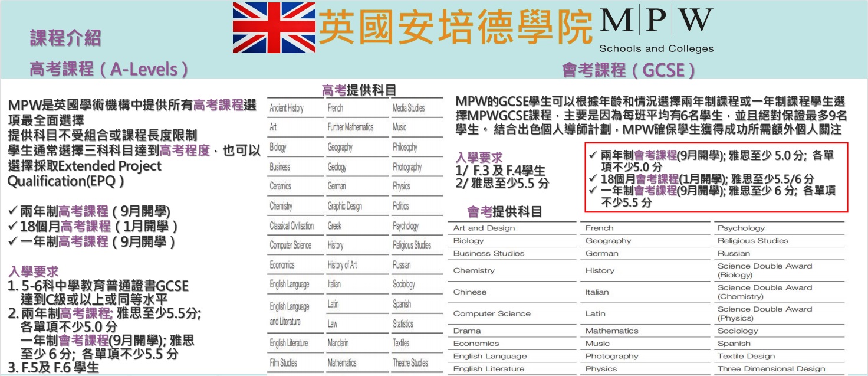868x376 pixels.
Task: Click the Geology subject cell
Action: (337, 167)
